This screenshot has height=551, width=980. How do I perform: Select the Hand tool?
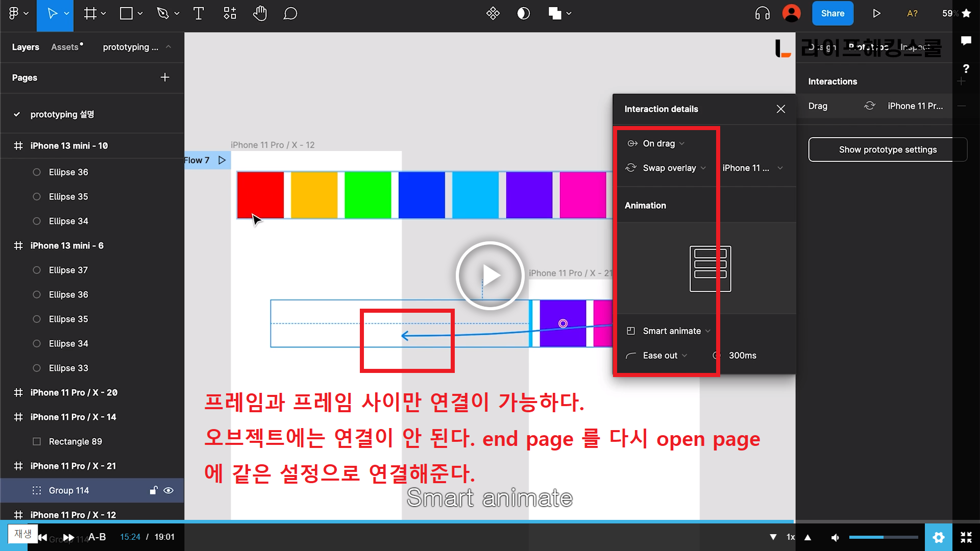(260, 14)
